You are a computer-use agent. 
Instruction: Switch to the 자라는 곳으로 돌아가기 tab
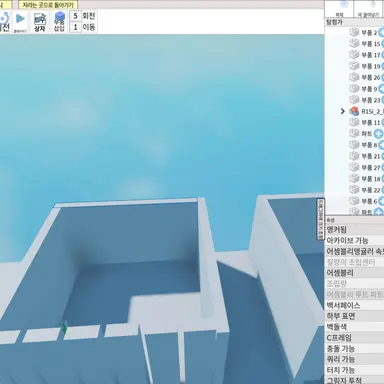(48, 5)
